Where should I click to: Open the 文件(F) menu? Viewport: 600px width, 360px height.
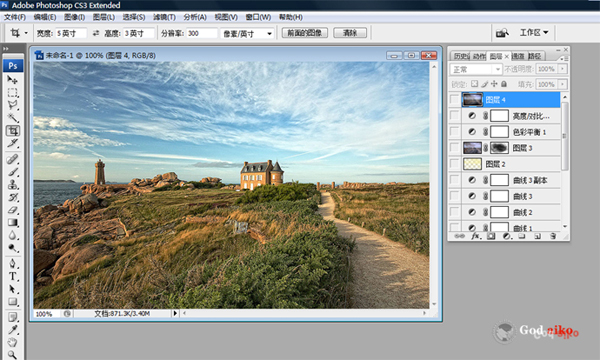(15, 17)
